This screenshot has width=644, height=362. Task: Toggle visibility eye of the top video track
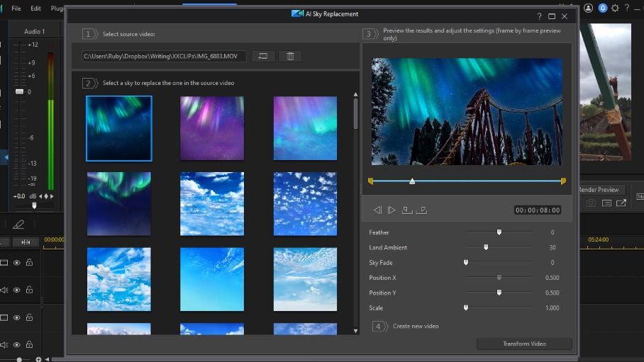pyautogui.click(x=17, y=263)
